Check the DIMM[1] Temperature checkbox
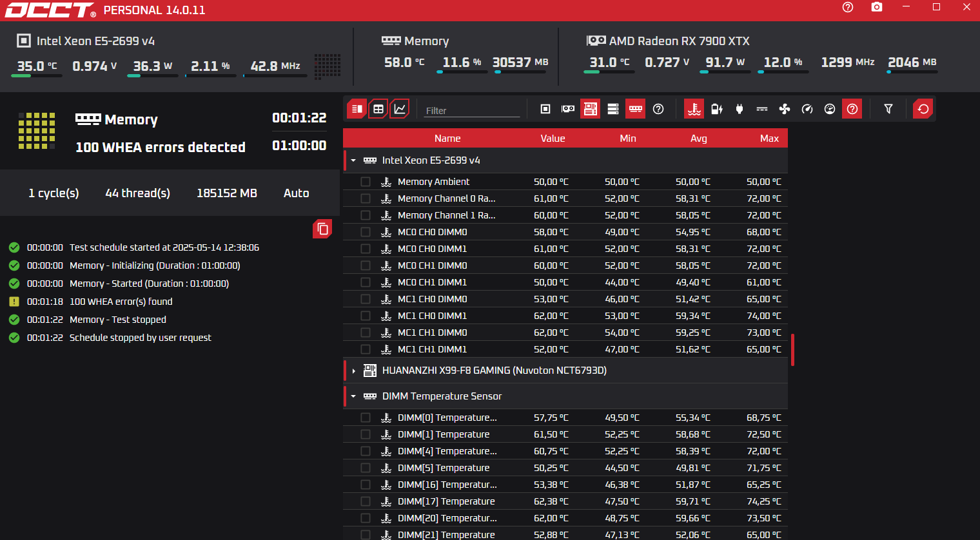The height and width of the screenshot is (540, 980). [366, 434]
